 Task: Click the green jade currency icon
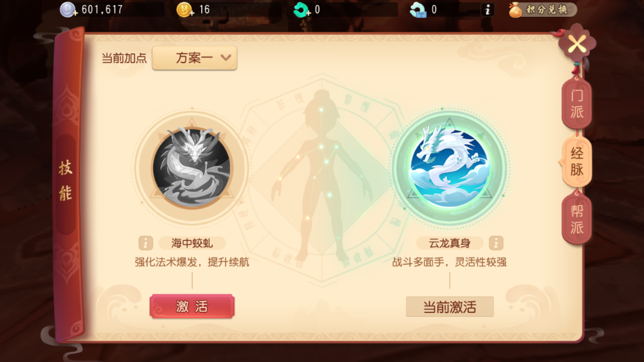[x=301, y=10]
